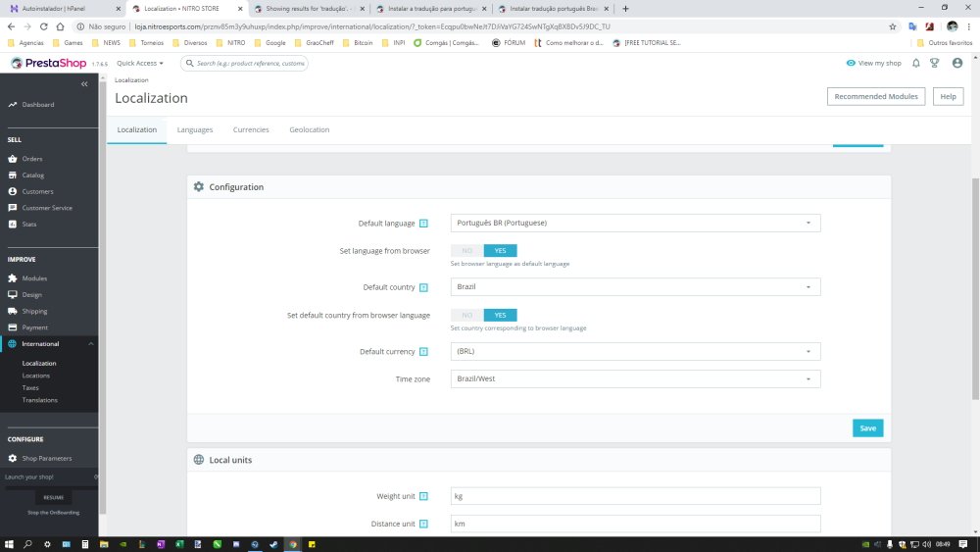Set default country from browser to NO

(x=466, y=315)
